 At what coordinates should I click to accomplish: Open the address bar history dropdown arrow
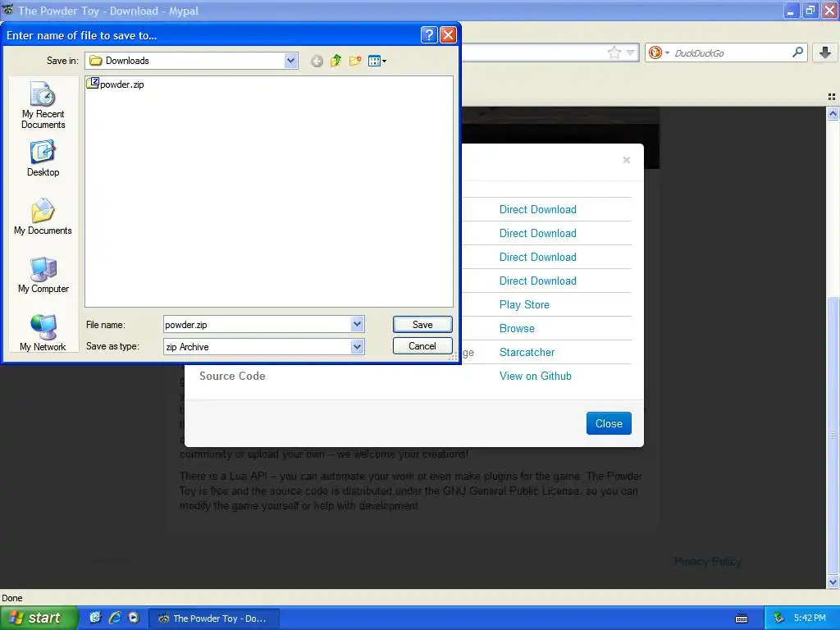(x=631, y=52)
